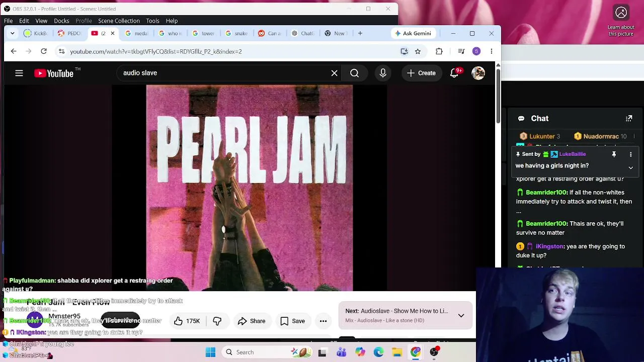
Task: Pop out the Chat panel
Action: pos(629,119)
